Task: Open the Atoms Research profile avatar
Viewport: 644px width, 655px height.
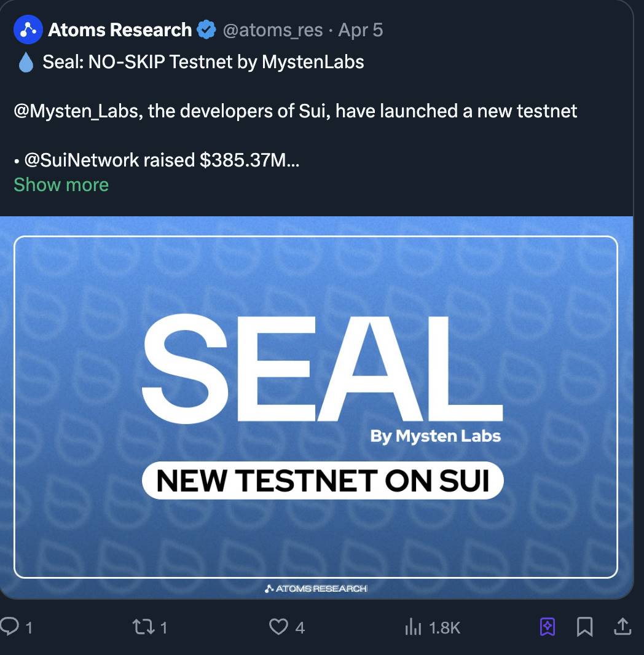Action: coord(28,30)
